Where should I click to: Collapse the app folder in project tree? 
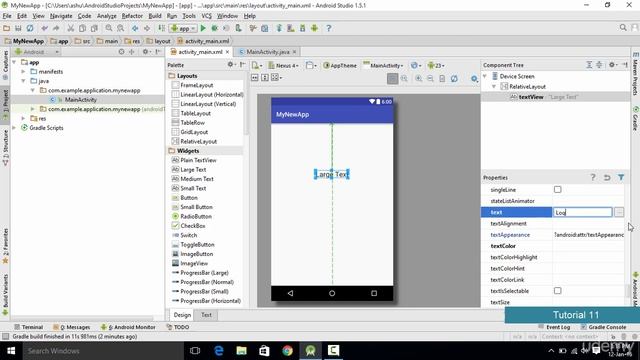click(x=15, y=62)
